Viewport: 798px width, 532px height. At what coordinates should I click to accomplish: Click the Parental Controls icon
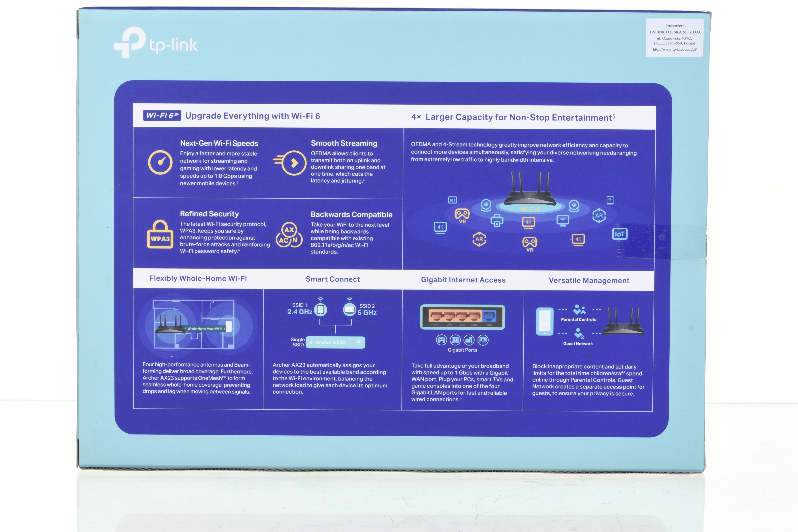click(x=579, y=309)
